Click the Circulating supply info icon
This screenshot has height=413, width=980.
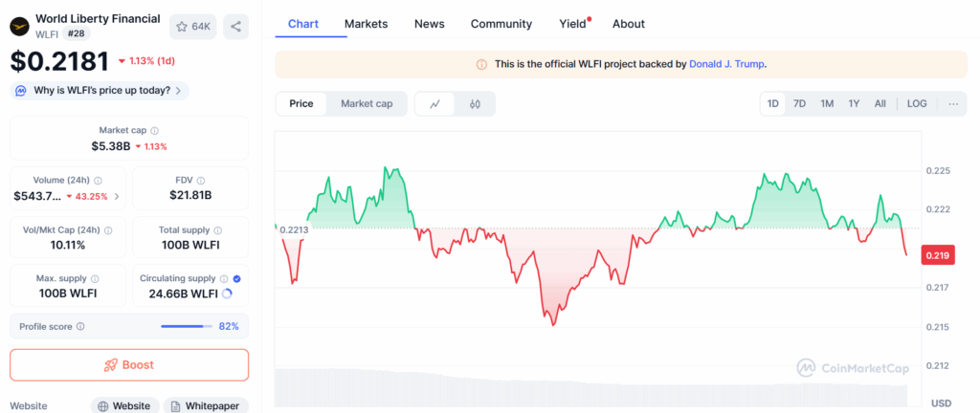[224, 279]
